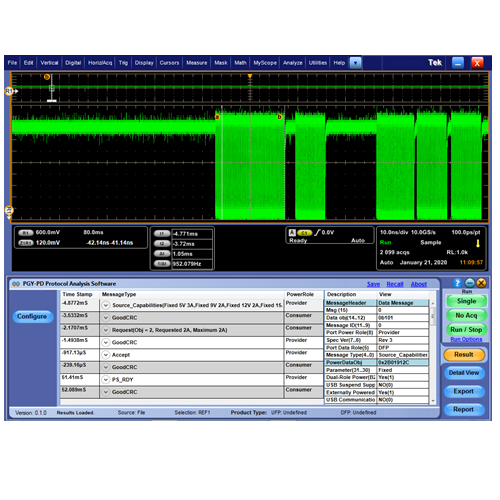Click the Save link
This screenshot has height=500, width=500.
pyautogui.click(x=373, y=284)
